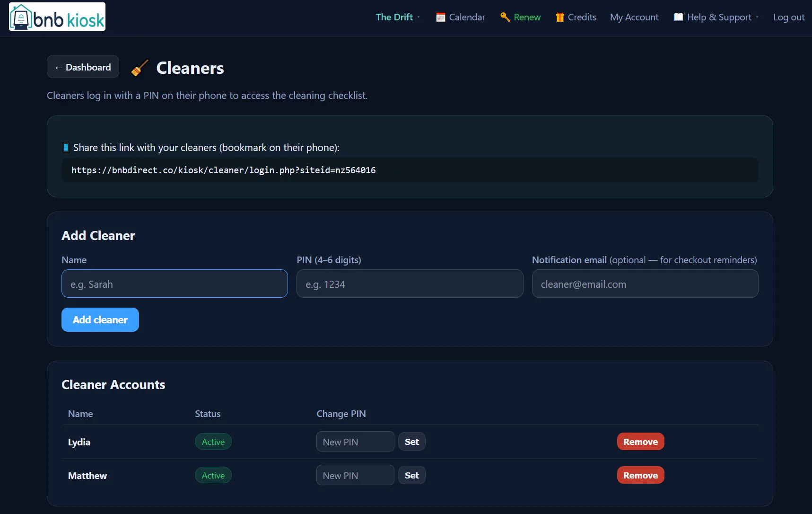Screen dimensions: 812x514
Task: Go to the Credits page
Action: tap(576, 17)
